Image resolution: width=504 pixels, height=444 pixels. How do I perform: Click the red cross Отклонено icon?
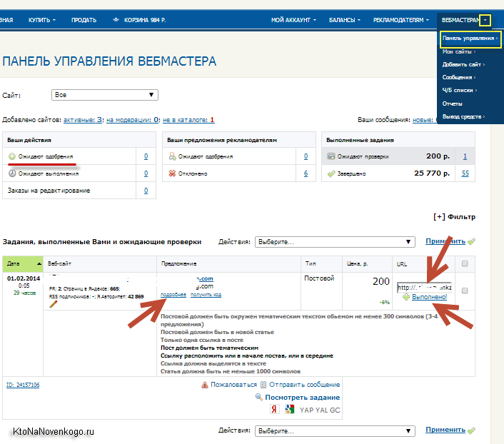point(172,173)
